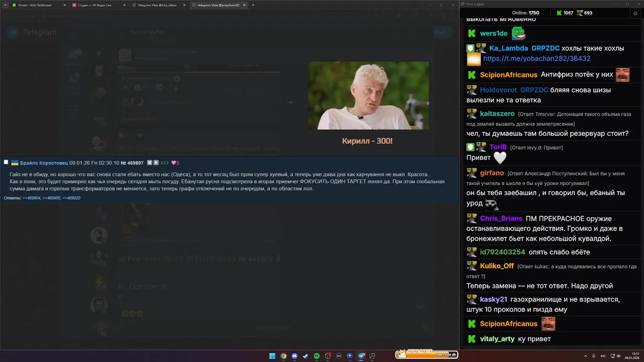Click Kick viewer count 1057 icon
The width and height of the screenshot is (644, 362).
(559, 13)
